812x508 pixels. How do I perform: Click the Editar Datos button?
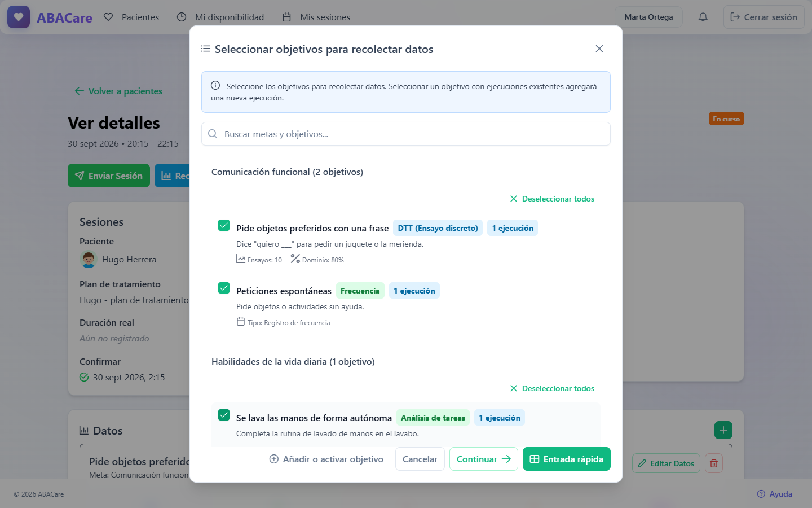(x=666, y=463)
